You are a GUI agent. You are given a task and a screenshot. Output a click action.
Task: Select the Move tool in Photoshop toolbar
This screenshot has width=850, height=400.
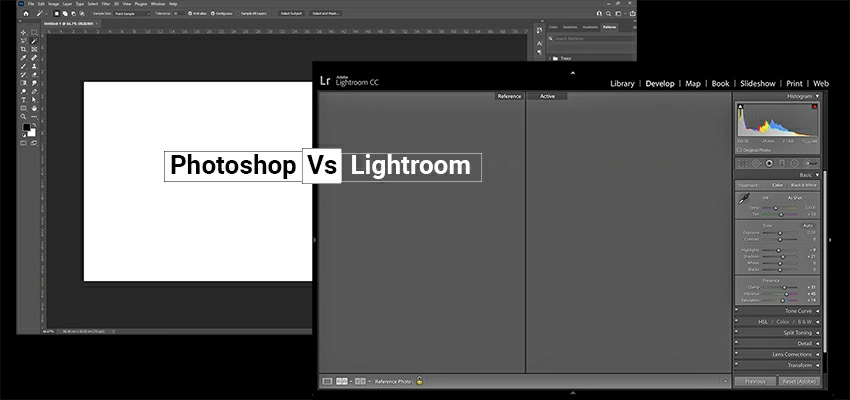(23, 31)
